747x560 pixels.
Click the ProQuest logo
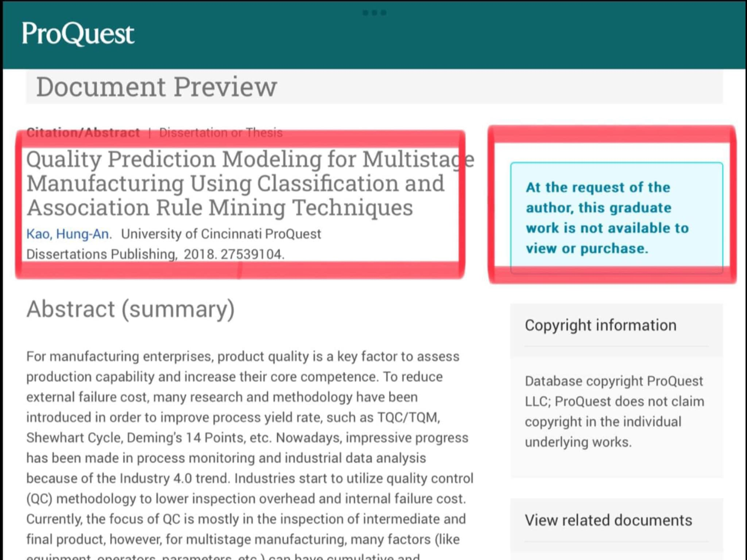point(78,34)
